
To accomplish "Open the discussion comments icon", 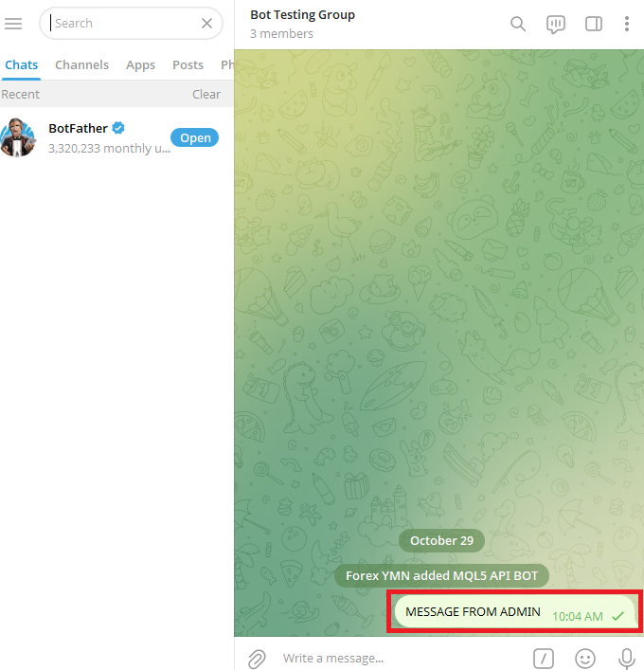I will [556, 25].
